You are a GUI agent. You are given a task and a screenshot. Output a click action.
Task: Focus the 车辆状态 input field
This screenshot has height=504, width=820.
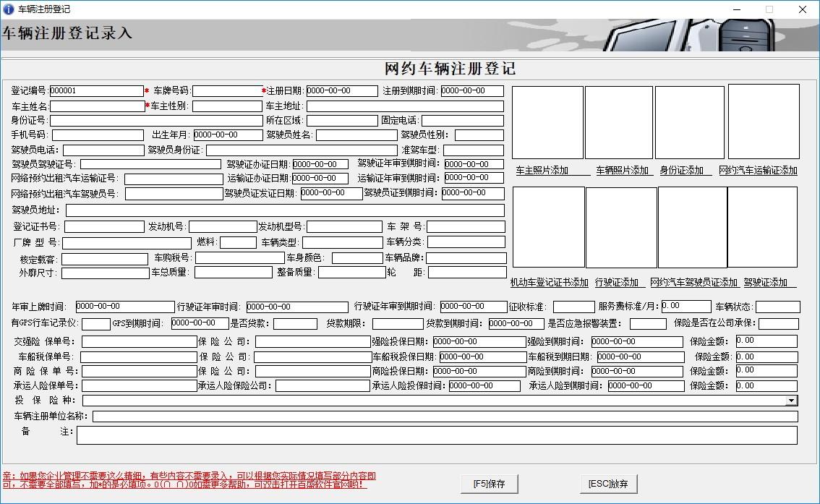coord(777,307)
